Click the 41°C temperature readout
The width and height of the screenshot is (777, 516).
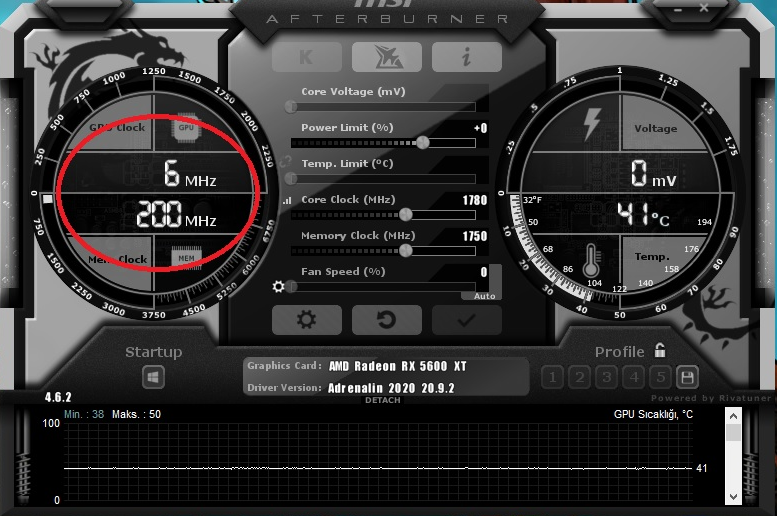pyautogui.click(x=643, y=214)
